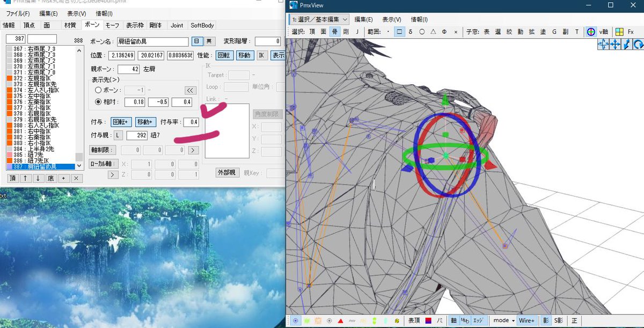Move the selected bone down one row

click(38, 178)
